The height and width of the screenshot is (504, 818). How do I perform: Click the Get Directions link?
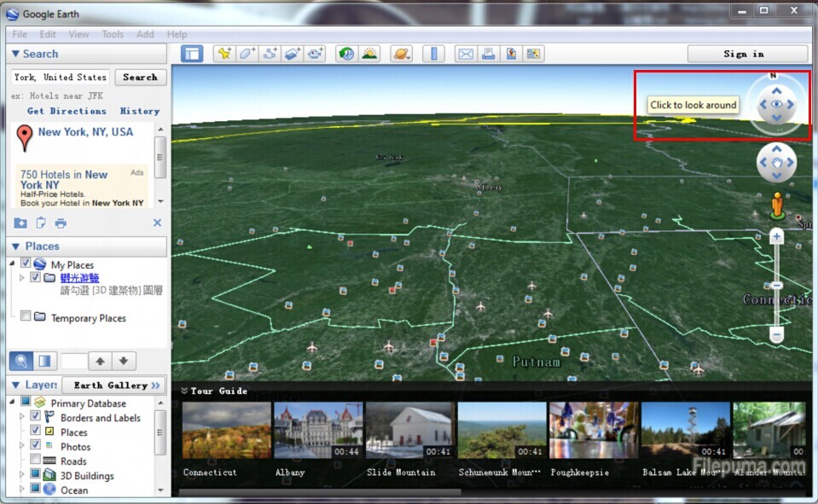(67, 111)
